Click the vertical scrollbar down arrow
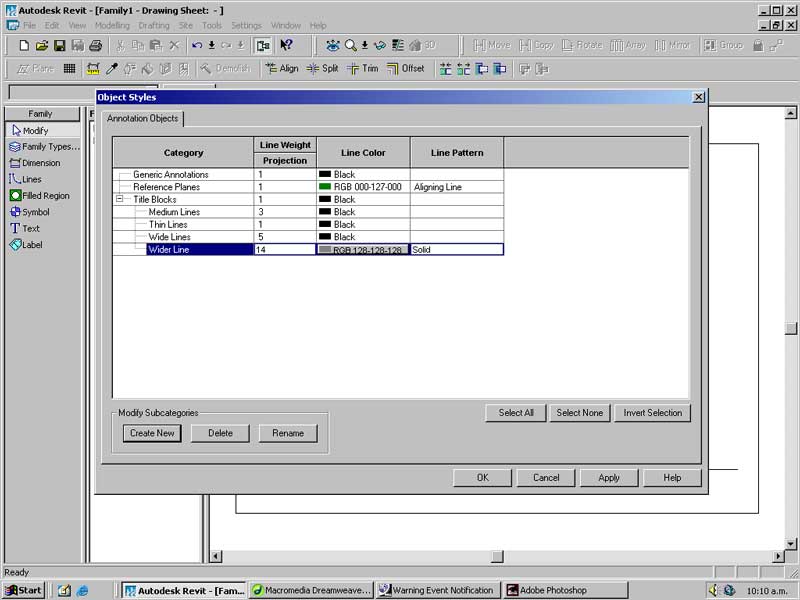Screen dimensions: 800x600 791,544
